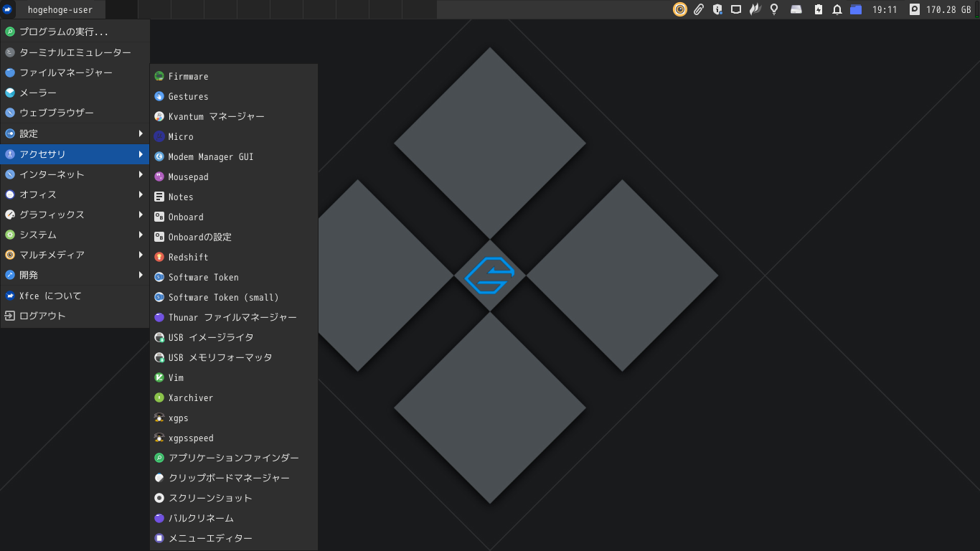
Task: Open メーラー
Action: pos(75,93)
